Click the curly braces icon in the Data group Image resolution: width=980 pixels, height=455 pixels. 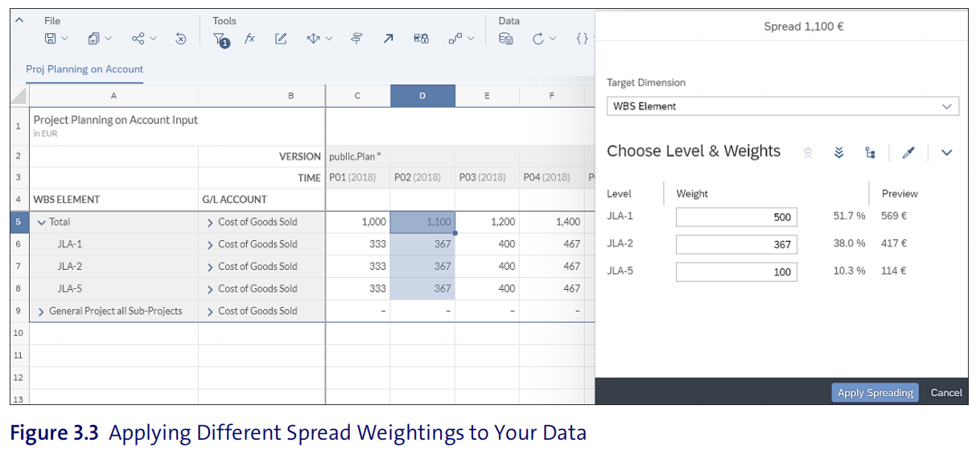coord(583,39)
